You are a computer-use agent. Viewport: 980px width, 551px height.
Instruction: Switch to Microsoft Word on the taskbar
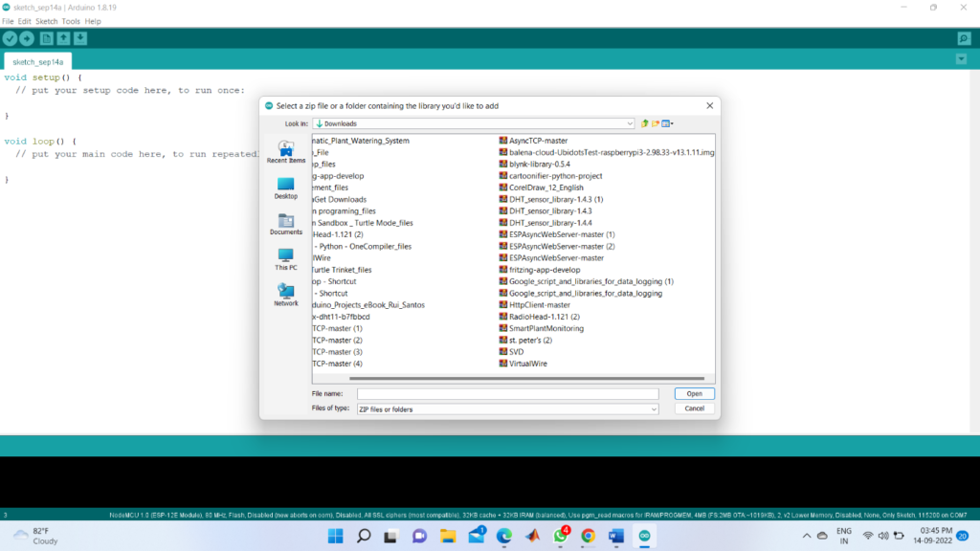(x=616, y=536)
